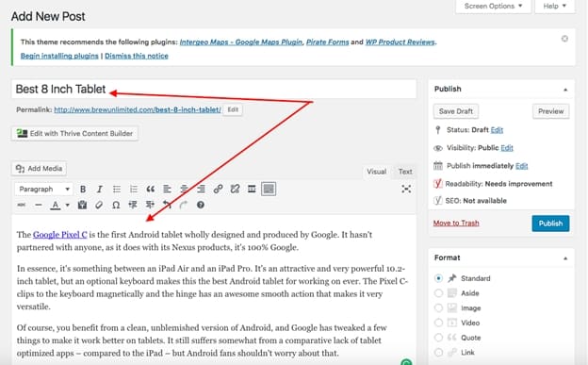Decrease paragraph indent

tap(133, 205)
